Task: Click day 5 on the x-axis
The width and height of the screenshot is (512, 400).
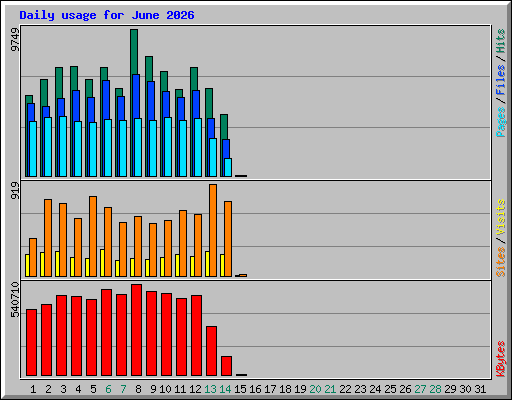Action: pyautogui.click(x=93, y=389)
